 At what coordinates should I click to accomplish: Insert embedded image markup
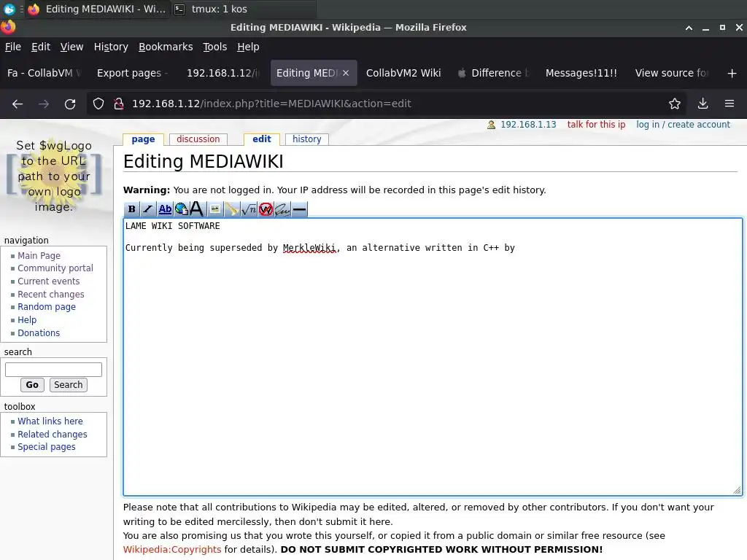(x=215, y=209)
